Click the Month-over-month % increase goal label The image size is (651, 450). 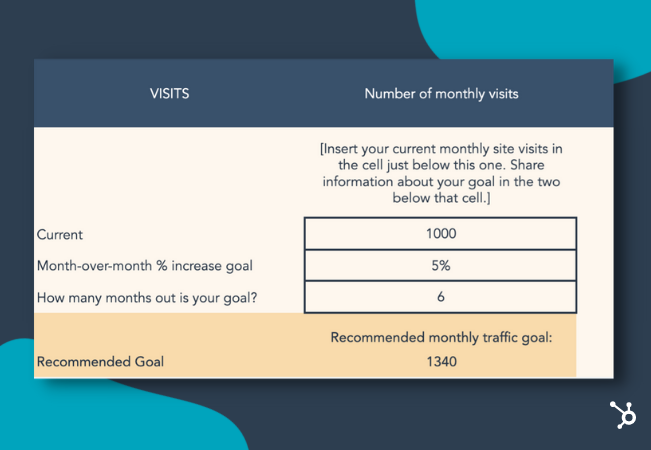[144, 266]
